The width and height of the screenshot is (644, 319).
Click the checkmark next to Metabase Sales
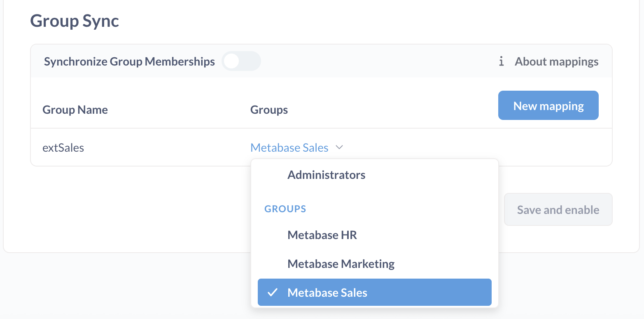[x=273, y=292]
